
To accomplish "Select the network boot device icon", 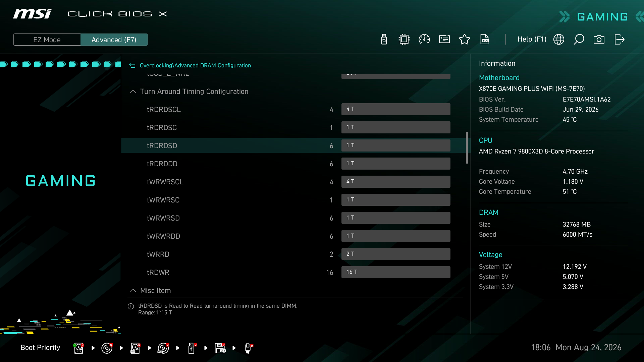I will point(249,348).
